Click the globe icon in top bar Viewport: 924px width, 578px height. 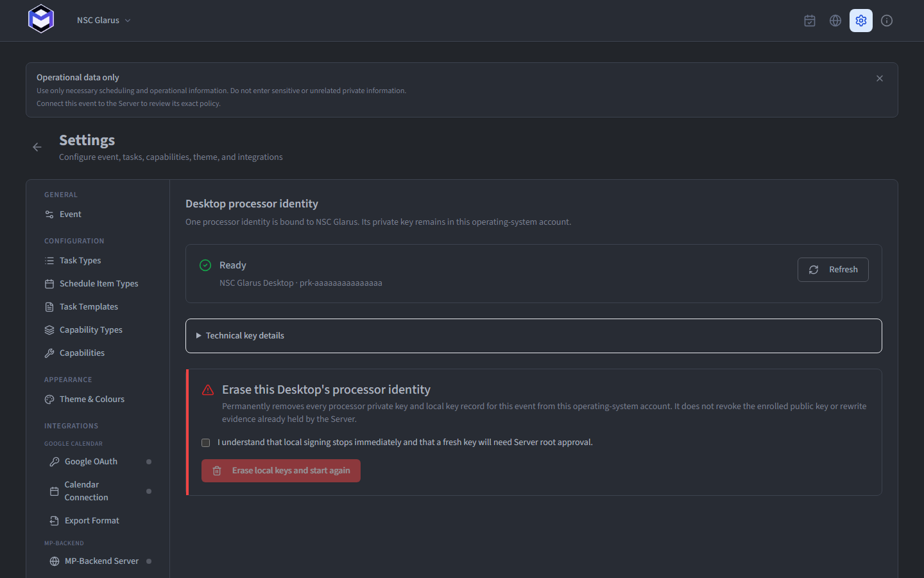pyautogui.click(x=835, y=21)
